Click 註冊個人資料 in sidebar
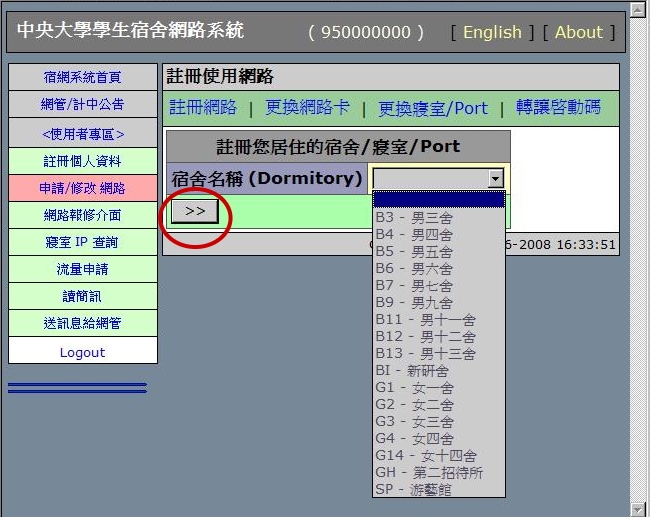The width and height of the screenshot is (650, 517). 83,161
